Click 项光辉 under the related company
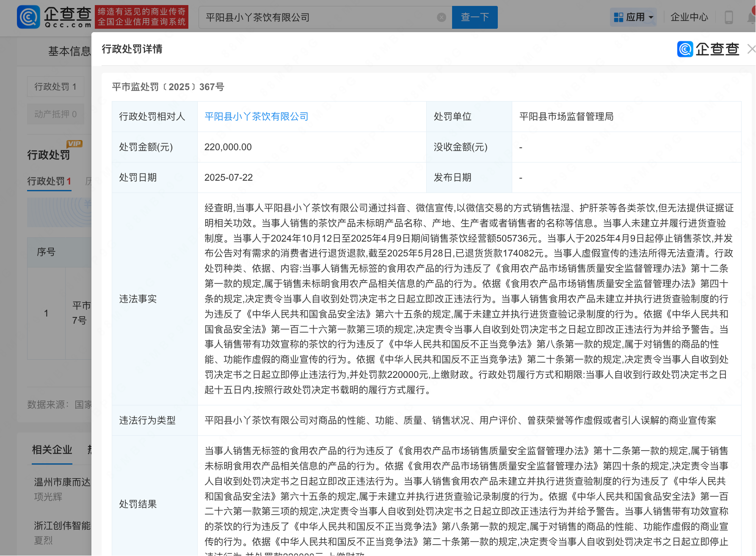Viewport: 756px width, 556px height. tap(48, 497)
